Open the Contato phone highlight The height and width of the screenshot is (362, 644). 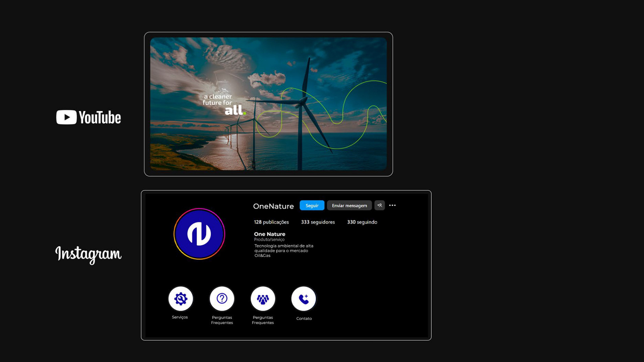(304, 299)
